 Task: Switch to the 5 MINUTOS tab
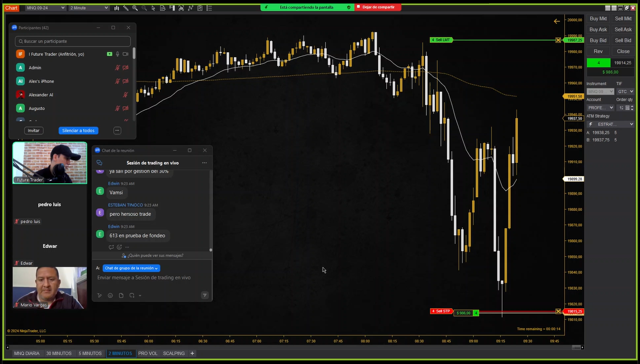tap(90, 353)
